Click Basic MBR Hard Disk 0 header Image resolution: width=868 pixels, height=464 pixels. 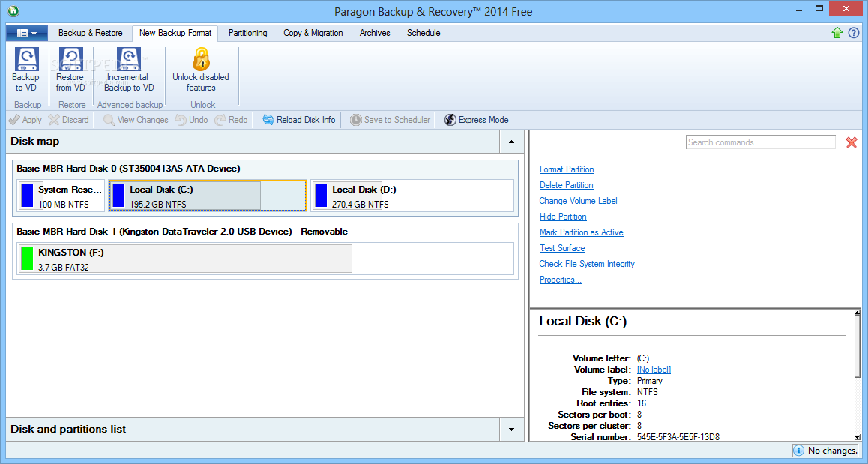128,169
